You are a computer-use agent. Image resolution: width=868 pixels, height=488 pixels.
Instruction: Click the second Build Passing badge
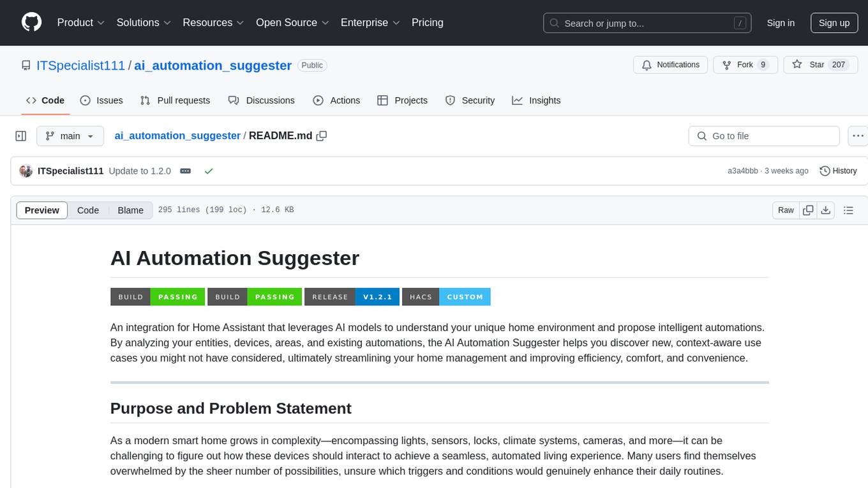(x=255, y=296)
